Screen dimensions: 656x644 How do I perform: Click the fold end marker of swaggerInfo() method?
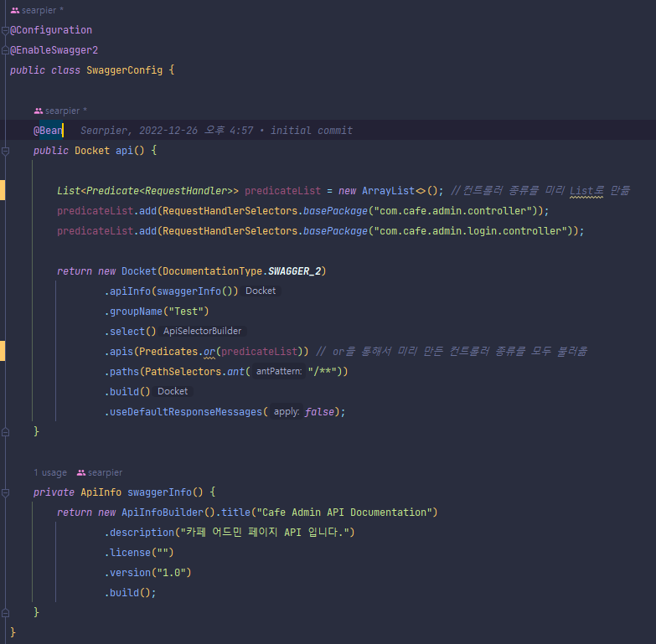[5, 613]
